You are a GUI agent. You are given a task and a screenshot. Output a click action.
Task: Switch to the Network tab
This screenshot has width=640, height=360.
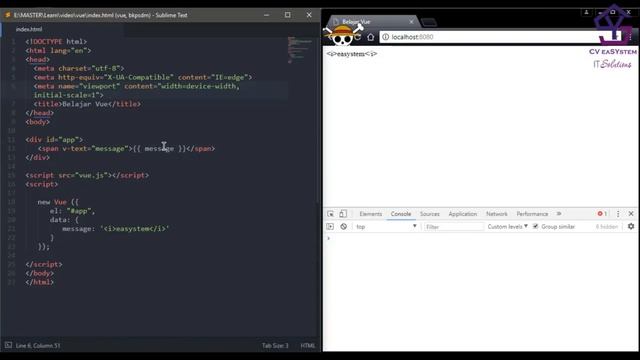click(x=497, y=214)
